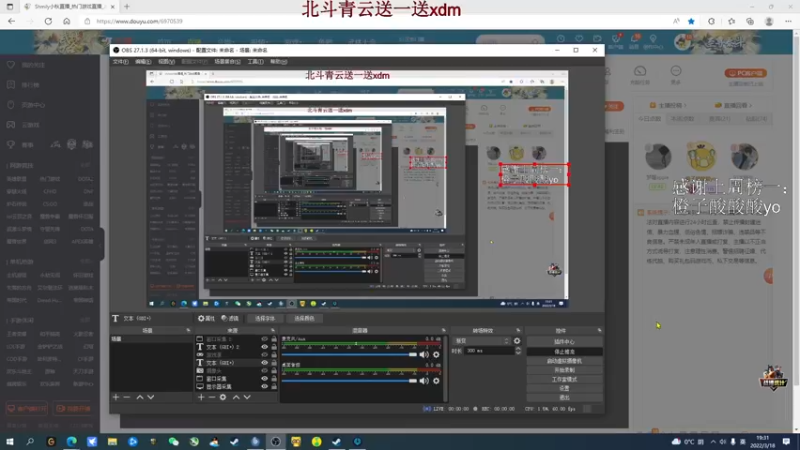Select 显示器采集 source row
The width and height of the screenshot is (800, 450).
236,386
